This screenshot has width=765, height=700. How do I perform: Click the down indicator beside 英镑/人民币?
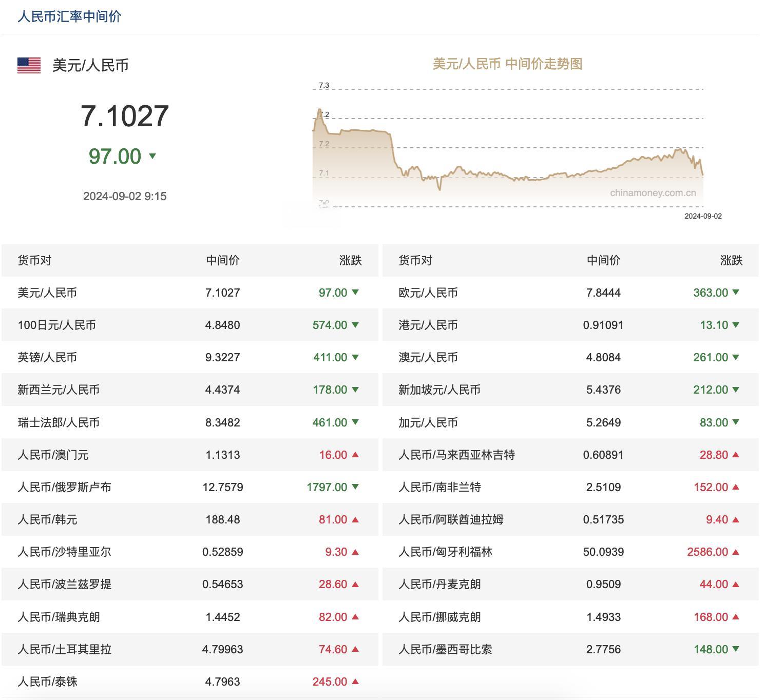355,357
